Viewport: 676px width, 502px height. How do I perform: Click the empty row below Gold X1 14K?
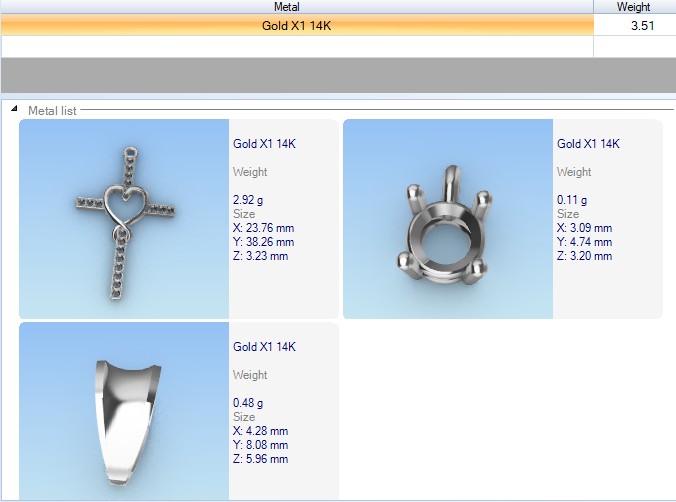[297, 46]
